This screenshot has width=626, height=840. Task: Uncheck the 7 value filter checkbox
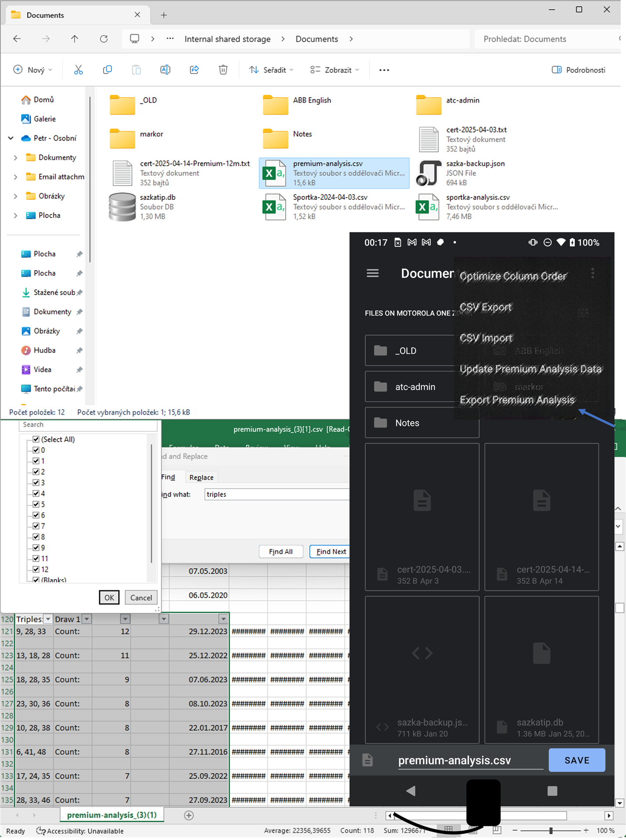click(36, 526)
